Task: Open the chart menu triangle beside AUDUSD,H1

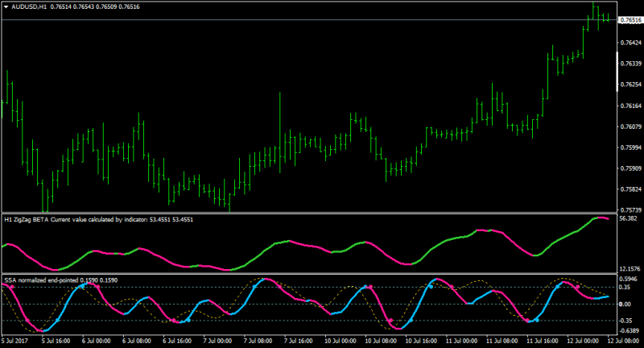Action: pos(6,7)
